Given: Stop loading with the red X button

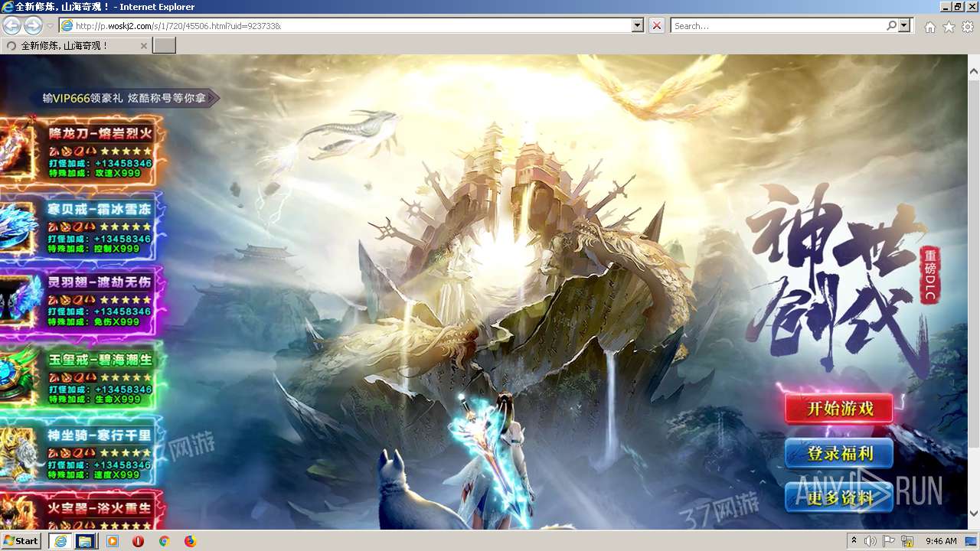Looking at the screenshot, I should (656, 25).
